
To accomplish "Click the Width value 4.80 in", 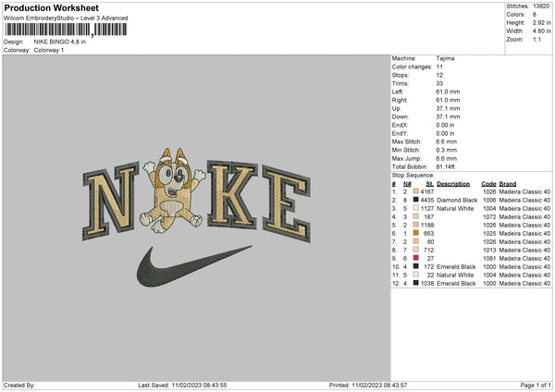I will coord(541,31).
